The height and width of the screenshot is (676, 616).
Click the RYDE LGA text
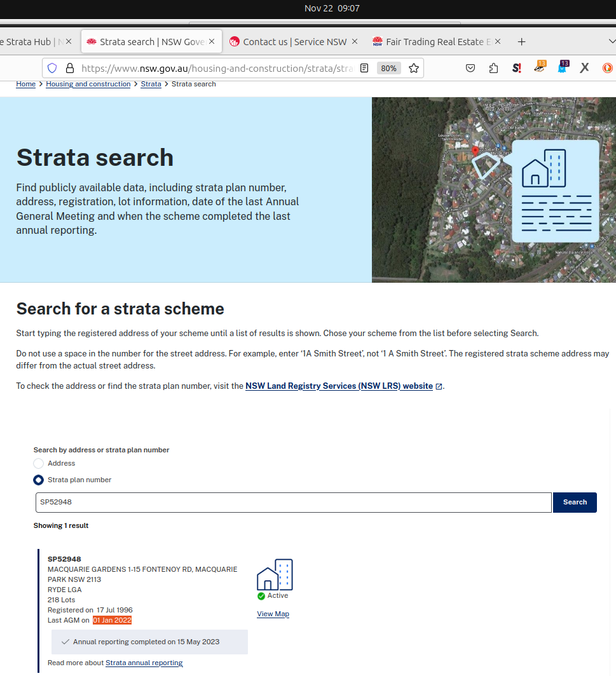[65, 590]
